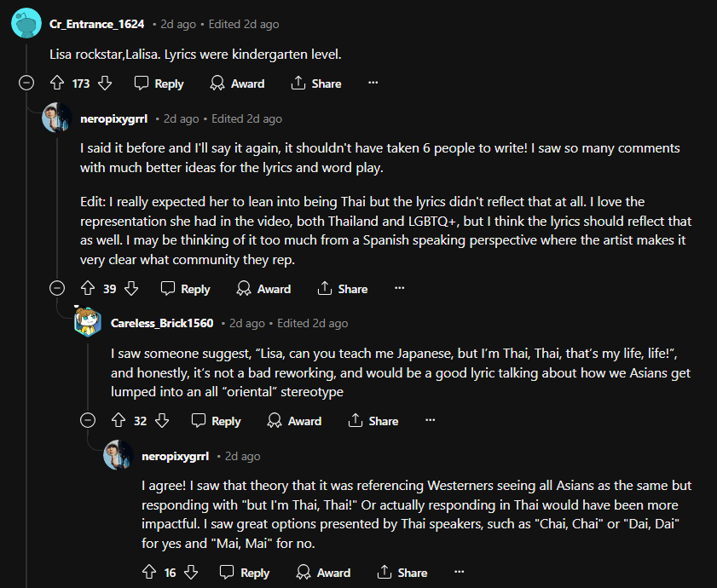Downvote the comment with 16 points

point(191,573)
